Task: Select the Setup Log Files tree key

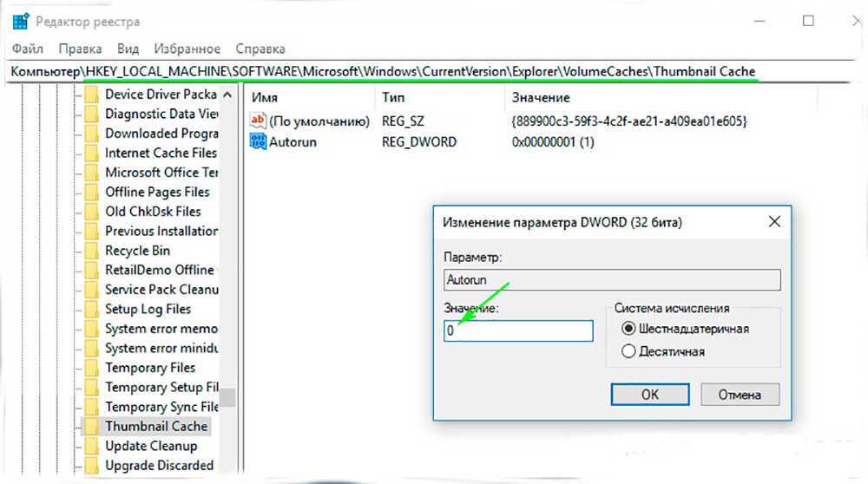Action: tap(148, 309)
